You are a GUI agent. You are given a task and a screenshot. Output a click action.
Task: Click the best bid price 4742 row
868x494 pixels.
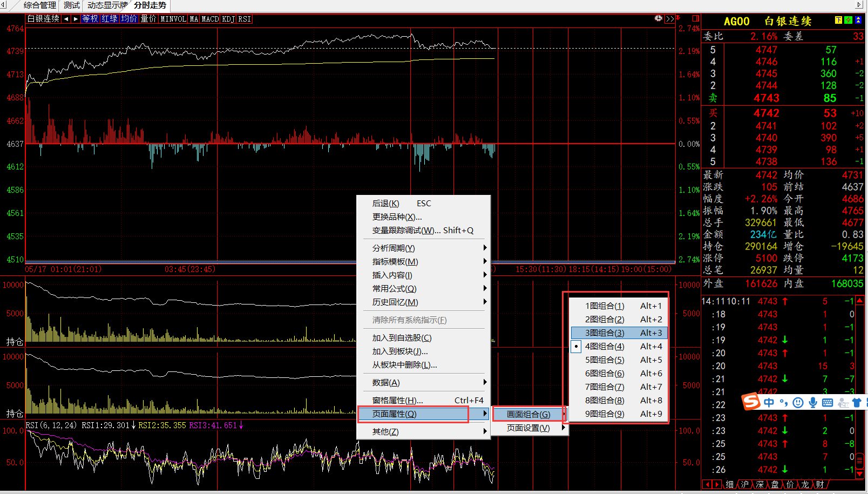click(782, 113)
